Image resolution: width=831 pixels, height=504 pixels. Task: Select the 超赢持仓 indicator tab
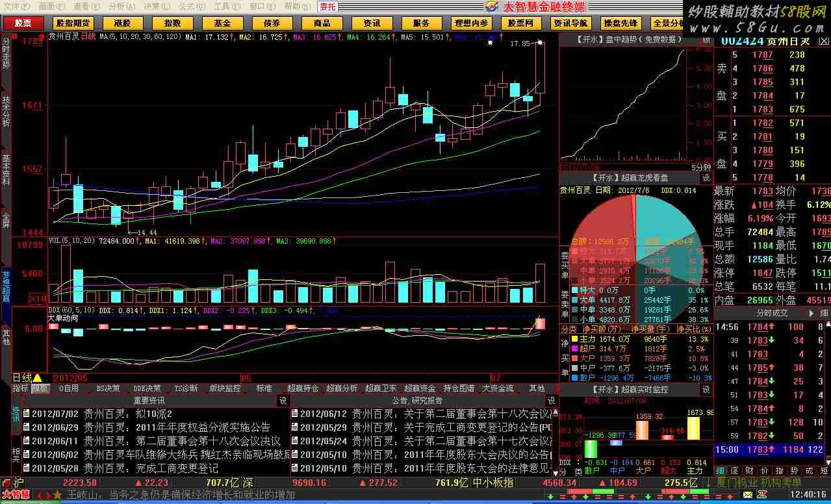pyautogui.click(x=303, y=388)
